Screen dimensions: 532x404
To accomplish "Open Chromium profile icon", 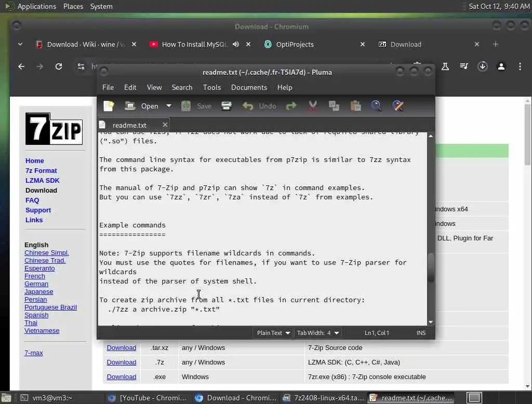I will [x=501, y=66].
